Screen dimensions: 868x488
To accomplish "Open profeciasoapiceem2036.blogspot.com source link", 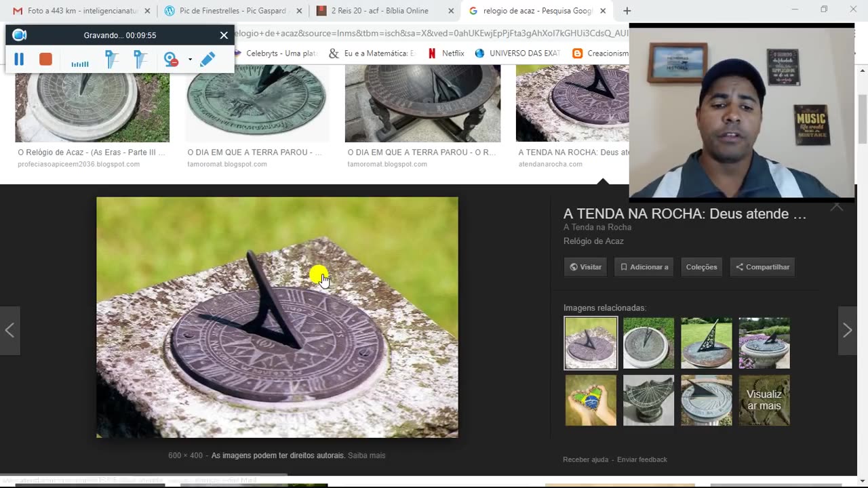I will pos(79,164).
